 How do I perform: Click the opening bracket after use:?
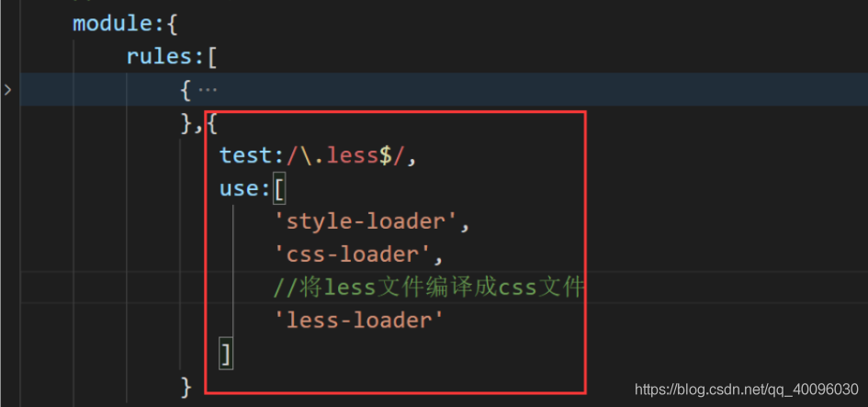[x=279, y=190]
